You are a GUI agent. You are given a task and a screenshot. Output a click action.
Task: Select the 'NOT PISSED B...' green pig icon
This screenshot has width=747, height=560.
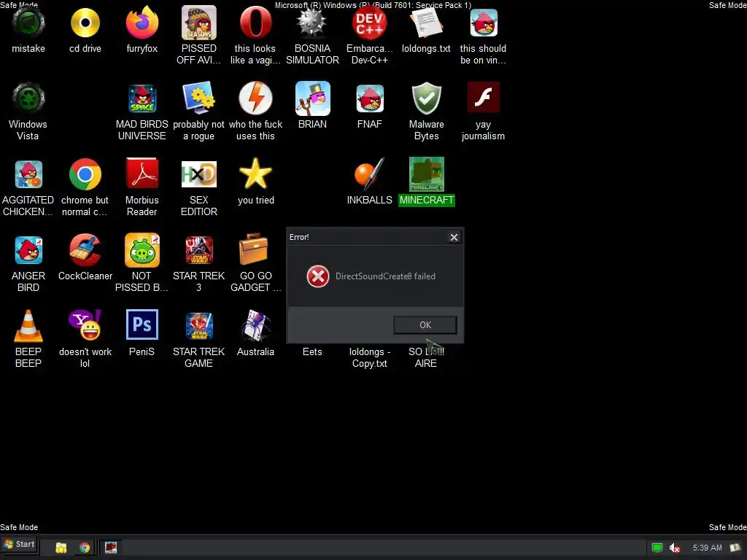coord(142,250)
